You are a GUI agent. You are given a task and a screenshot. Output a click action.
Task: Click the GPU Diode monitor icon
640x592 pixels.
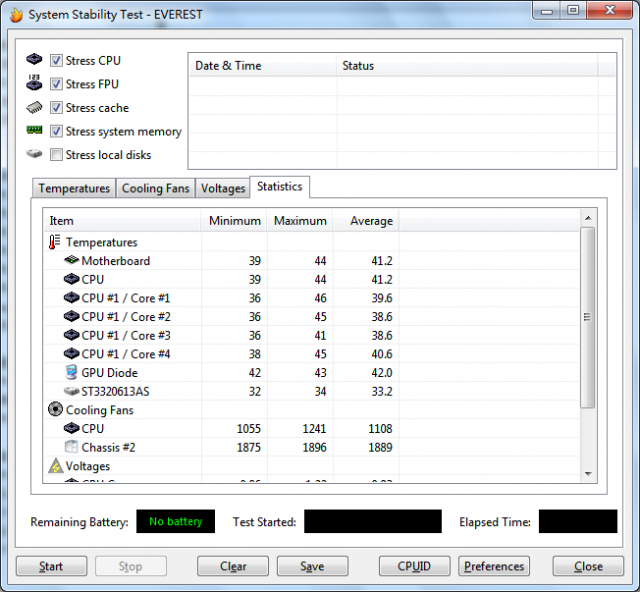click(x=71, y=372)
